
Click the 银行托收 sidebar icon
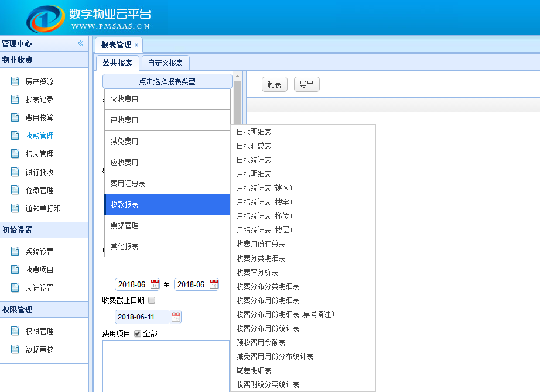coord(15,172)
